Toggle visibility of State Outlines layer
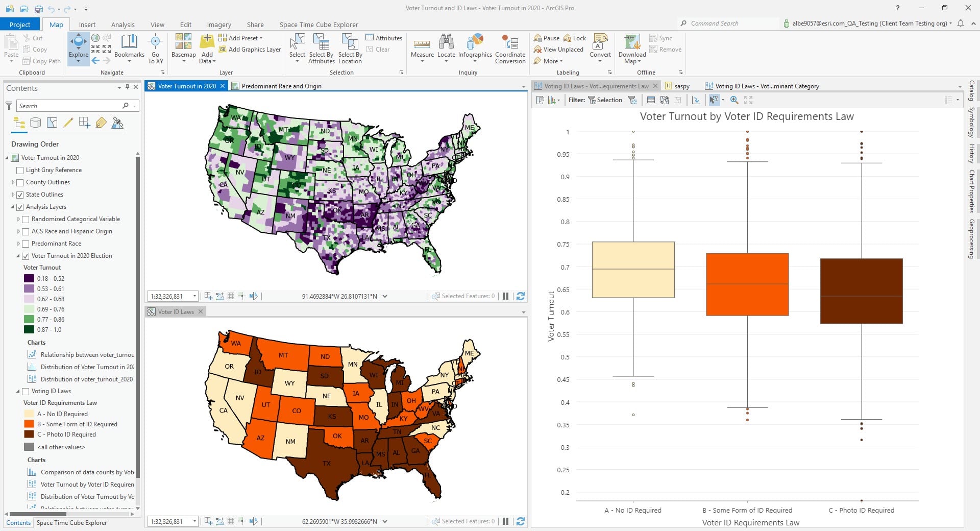The image size is (980, 531). tap(20, 195)
